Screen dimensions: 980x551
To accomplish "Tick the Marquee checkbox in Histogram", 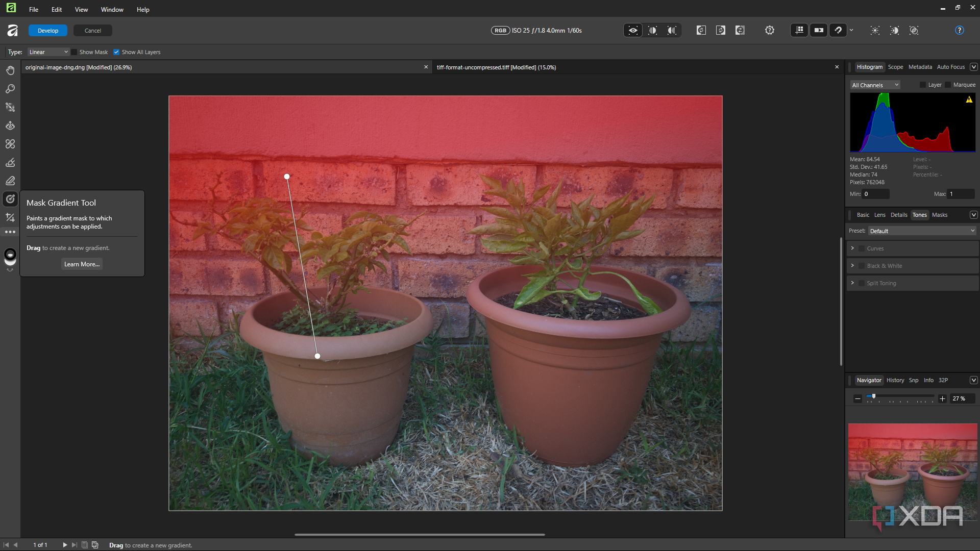I will coord(948,85).
